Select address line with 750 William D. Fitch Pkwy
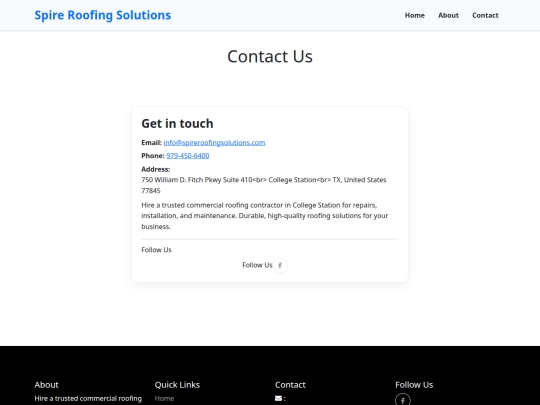The image size is (540, 405). (264, 180)
